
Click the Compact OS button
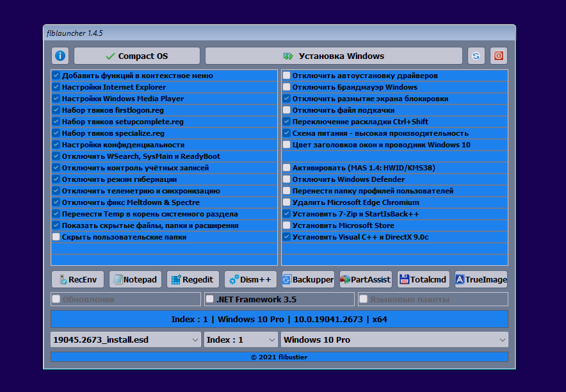(137, 56)
